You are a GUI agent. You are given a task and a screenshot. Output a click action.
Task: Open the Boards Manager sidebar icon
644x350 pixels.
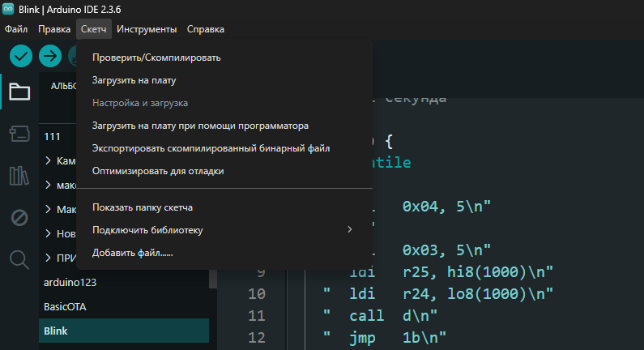click(19, 133)
